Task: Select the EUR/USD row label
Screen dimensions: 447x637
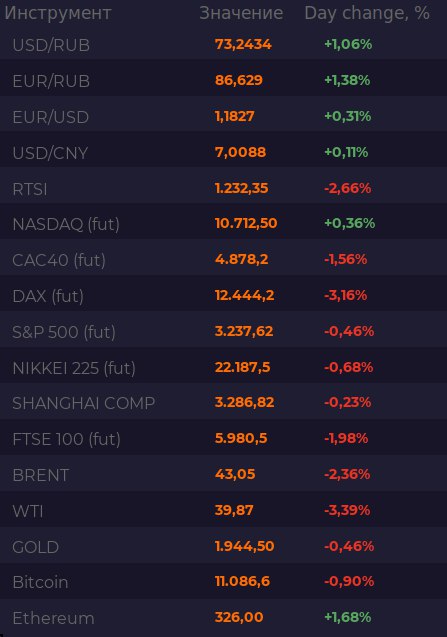Action: coord(50,117)
